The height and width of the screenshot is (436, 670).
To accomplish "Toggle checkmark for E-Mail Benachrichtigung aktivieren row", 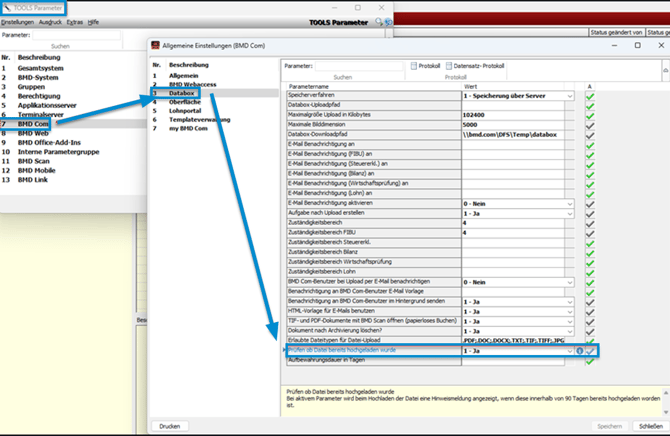I will pyautogui.click(x=590, y=204).
